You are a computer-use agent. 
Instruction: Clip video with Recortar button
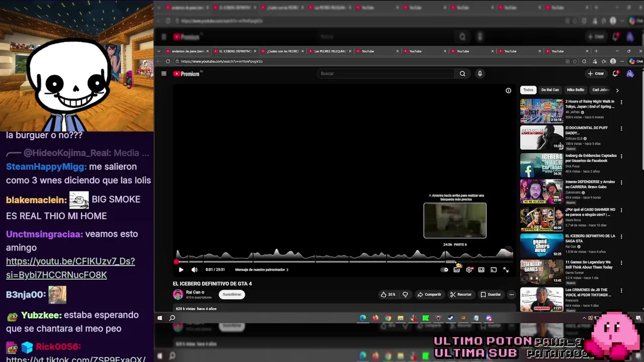[x=461, y=295]
